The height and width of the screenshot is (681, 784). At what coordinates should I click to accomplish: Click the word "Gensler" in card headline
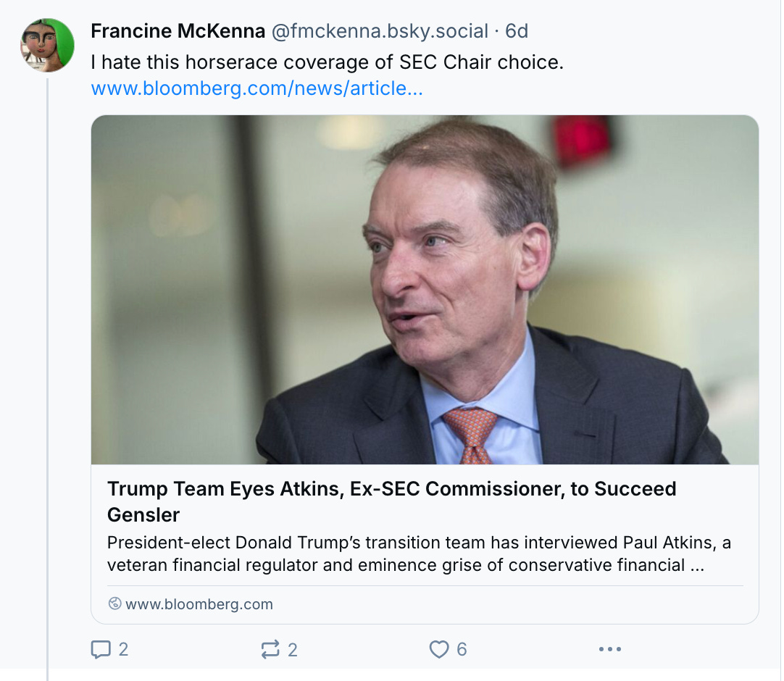click(x=143, y=514)
